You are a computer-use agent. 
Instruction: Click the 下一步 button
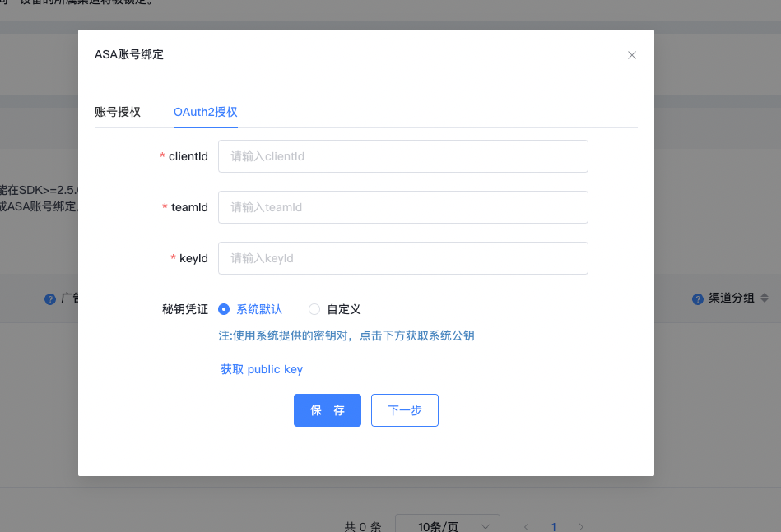pyautogui.click(x=404, y=410)
